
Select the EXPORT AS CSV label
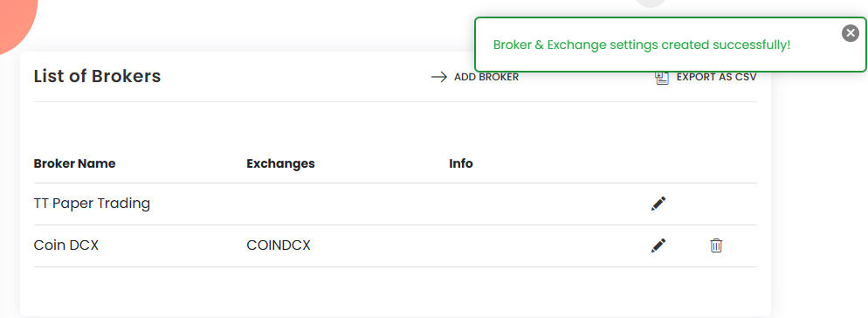tap(716, 77)
